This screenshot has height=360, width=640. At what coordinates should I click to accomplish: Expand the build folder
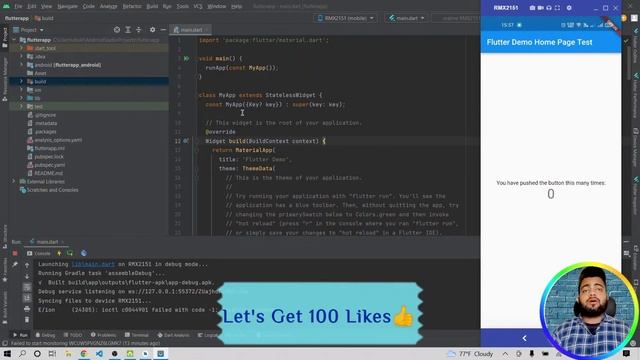point(22,81)
